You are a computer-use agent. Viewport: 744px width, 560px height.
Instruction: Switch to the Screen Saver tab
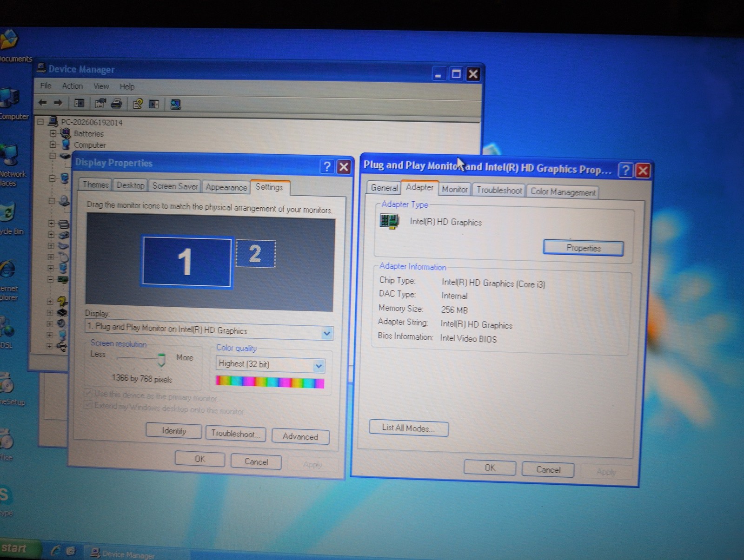point(175,186)
